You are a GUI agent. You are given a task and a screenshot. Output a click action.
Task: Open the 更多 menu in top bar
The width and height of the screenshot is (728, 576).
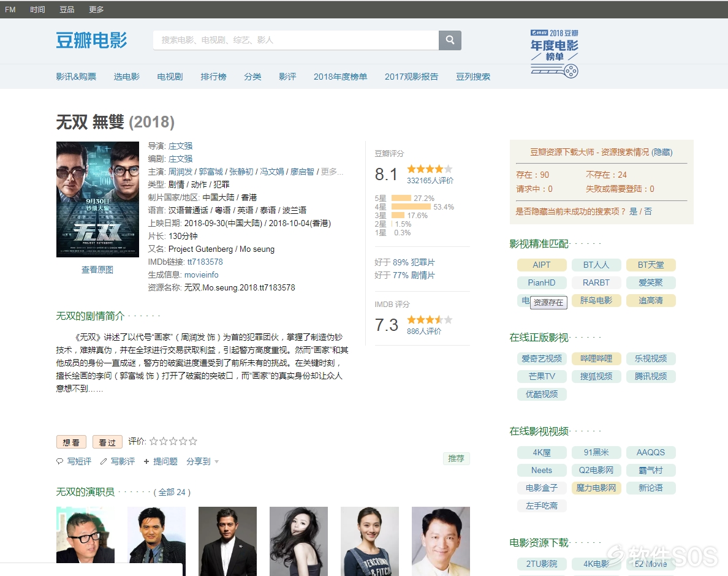point(96,9)
